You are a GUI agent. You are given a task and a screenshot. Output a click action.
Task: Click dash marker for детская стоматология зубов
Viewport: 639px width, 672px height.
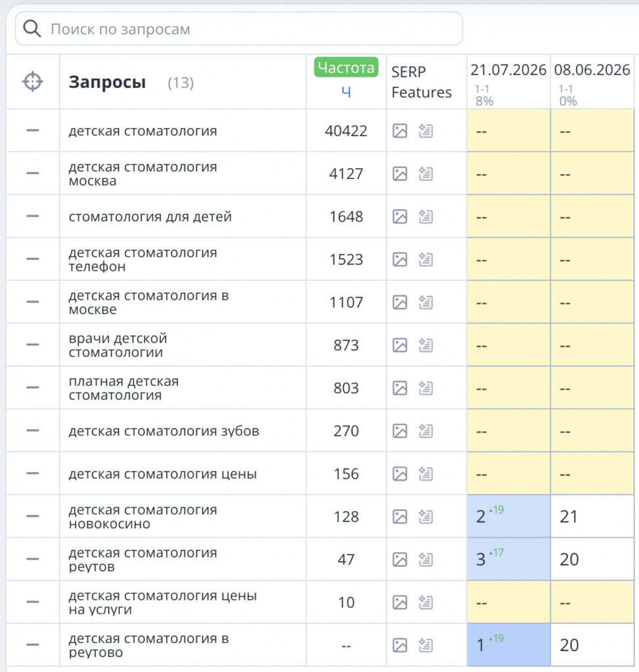click(x=33, y=430)
